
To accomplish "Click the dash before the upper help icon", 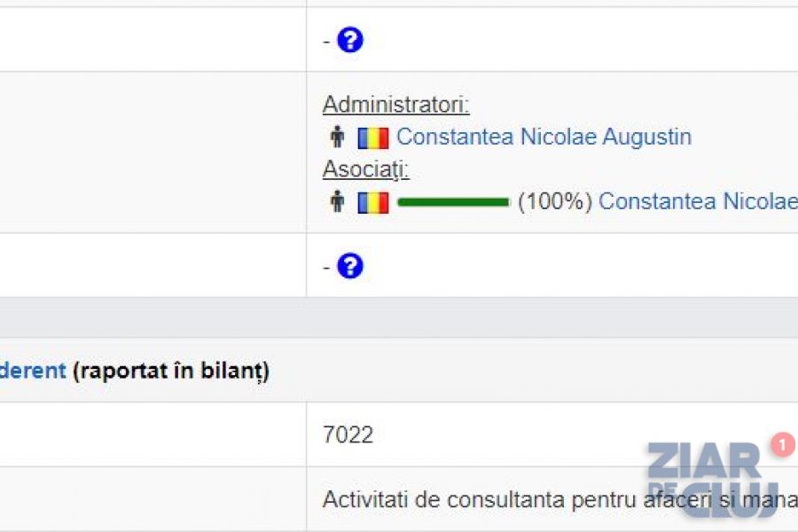I will pyautogui.click(x=326, y=42).
